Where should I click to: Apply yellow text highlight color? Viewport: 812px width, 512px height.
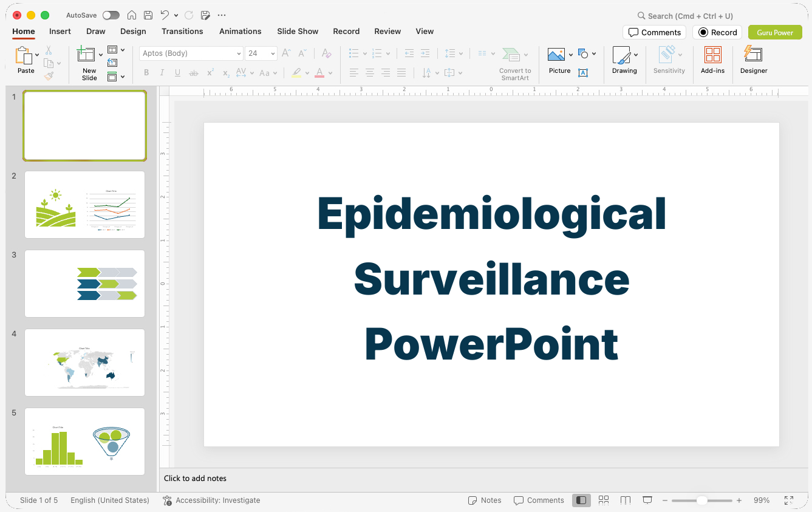(296, 73)
